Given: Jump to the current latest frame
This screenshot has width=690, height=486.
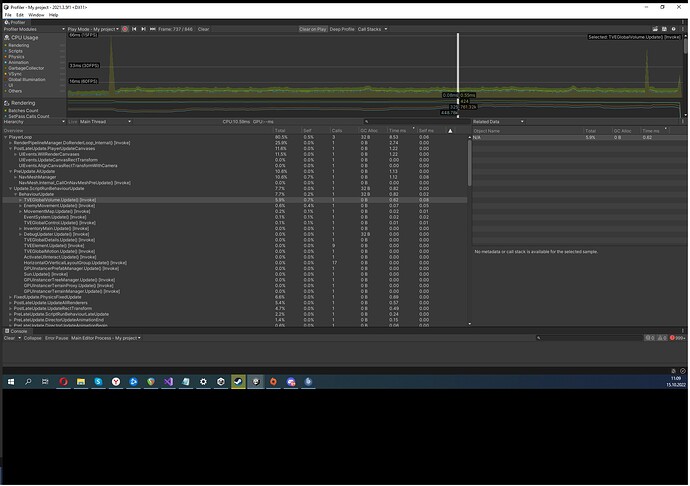Looking at the screenshot, I should pos(153,29).
